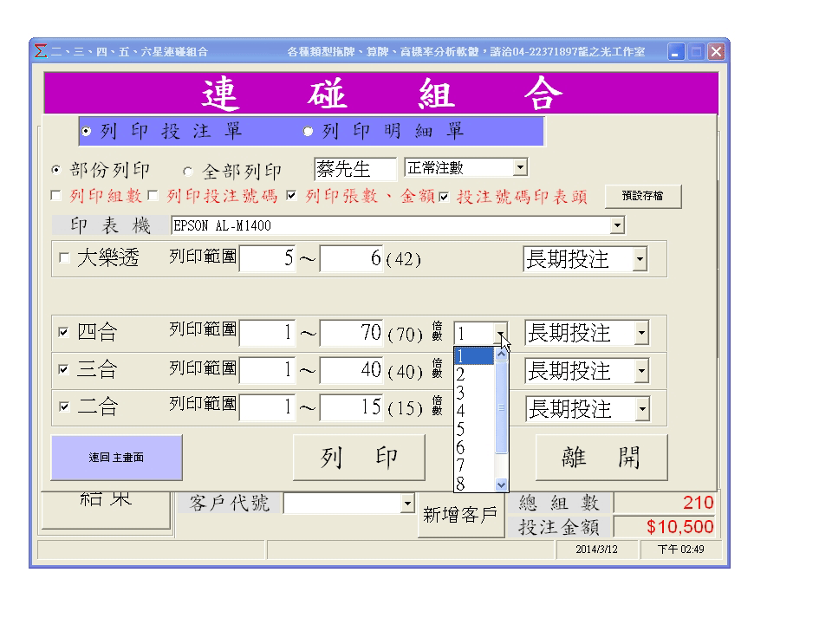Screen dimensions: 819x644
Task: Open the 客戶代號 dropdown
Action: tap(407, 504)
